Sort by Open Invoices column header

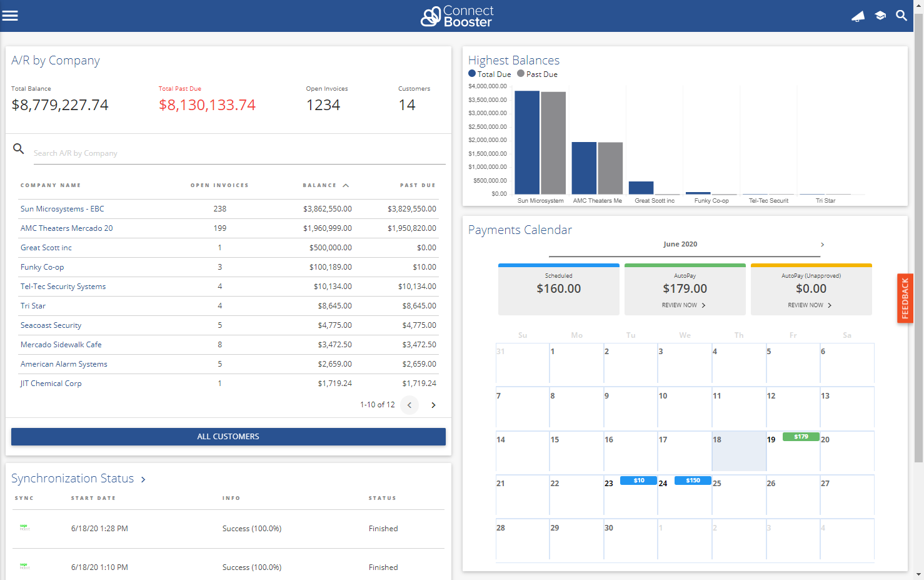coord(219,185)
